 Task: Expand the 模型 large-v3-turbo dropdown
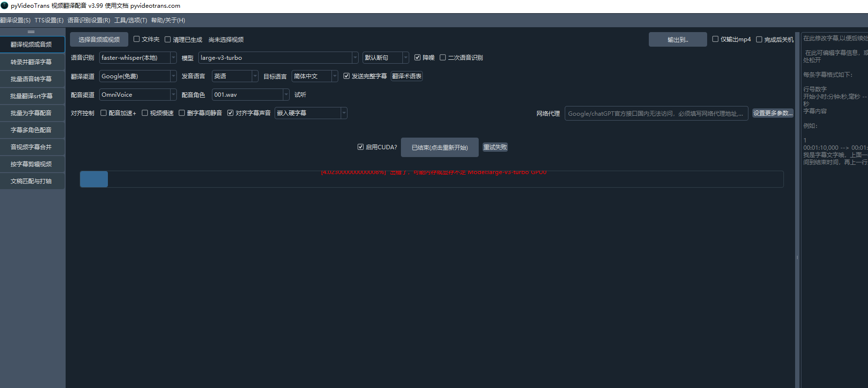coord(278,58)
